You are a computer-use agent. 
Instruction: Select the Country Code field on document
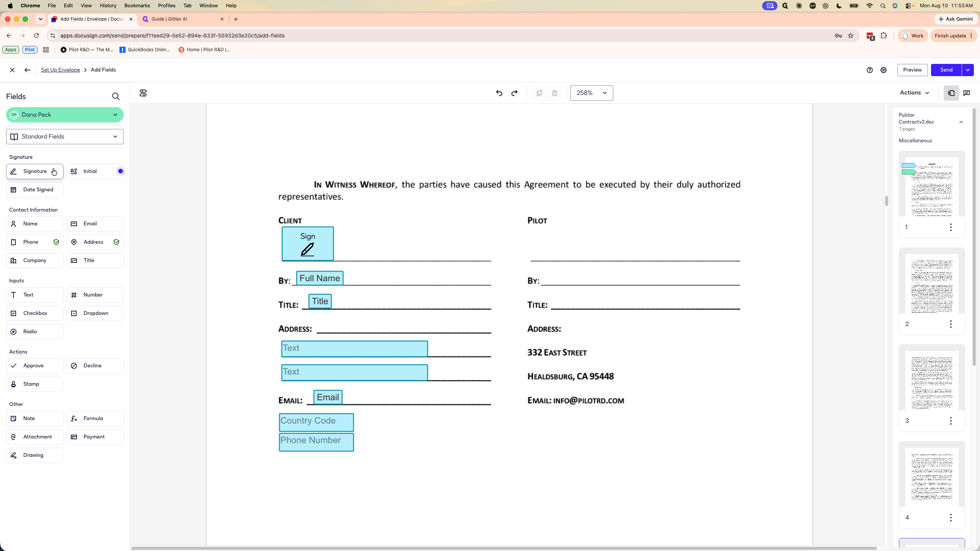[316, 422]
